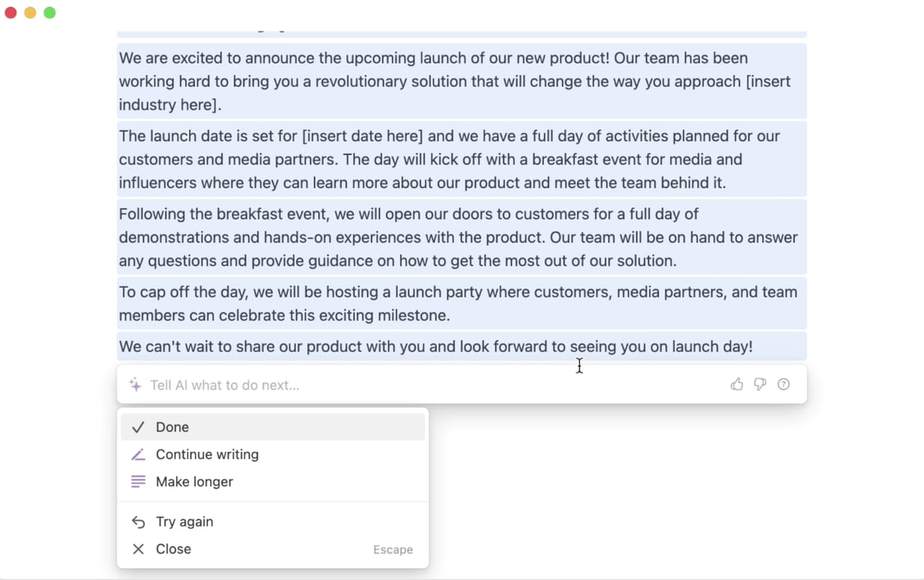The image size is (924, 580).
Task: Click the X icon beside Close
Action: coord(138,549)
